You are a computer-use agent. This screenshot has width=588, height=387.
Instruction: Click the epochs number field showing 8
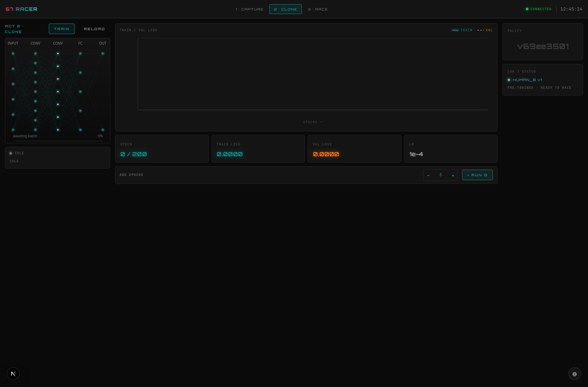(441, 175)
